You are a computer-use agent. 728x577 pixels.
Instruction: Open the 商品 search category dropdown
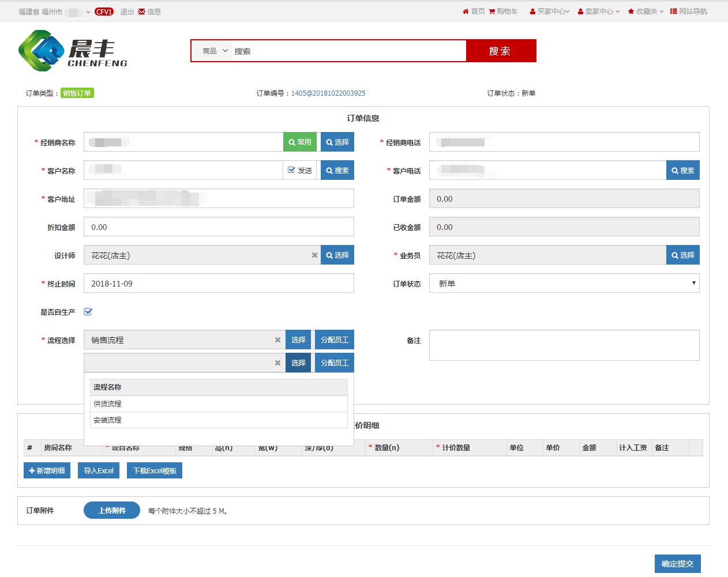215,51
